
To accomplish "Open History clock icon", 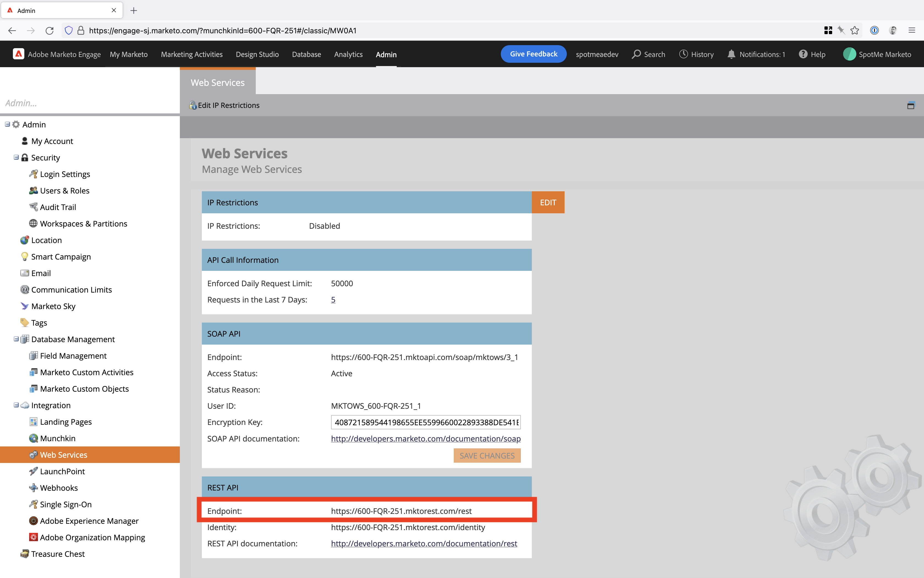I will pyautogui.click(x=683, y=54).
